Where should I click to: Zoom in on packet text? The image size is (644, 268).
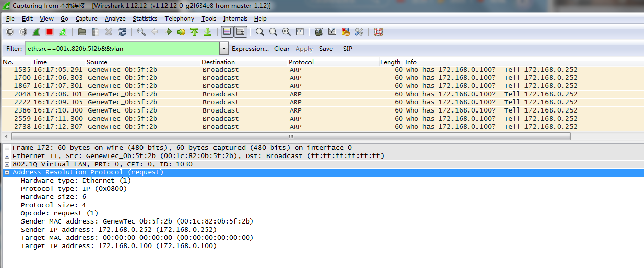(260, 32)
